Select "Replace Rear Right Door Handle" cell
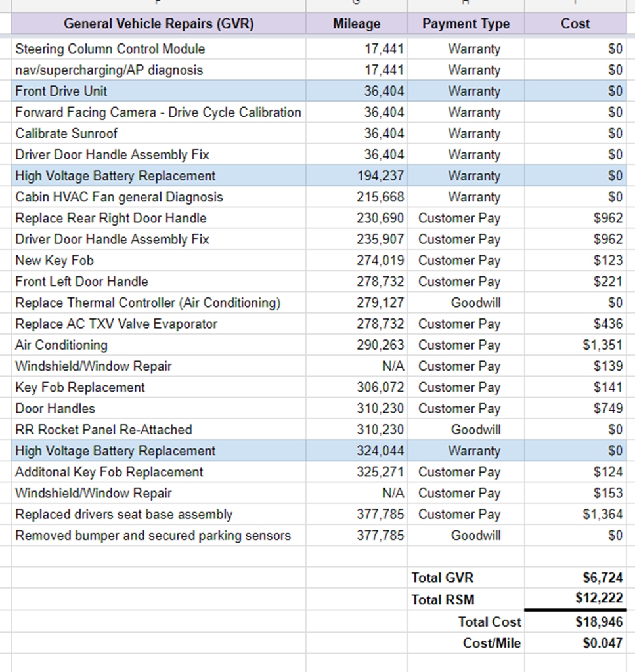This screenshot has width=635, height=672. pos(159,218)
